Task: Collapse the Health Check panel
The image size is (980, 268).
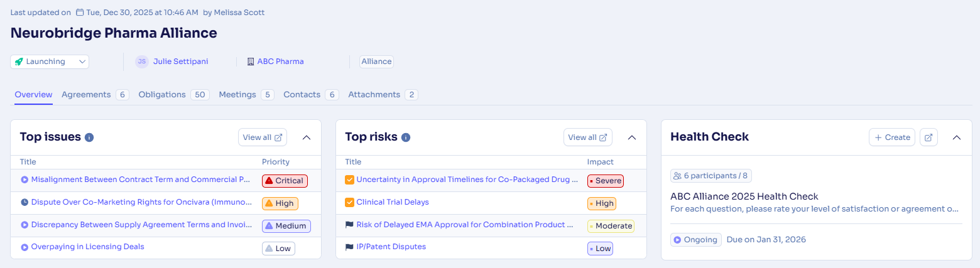Action: 957,137
